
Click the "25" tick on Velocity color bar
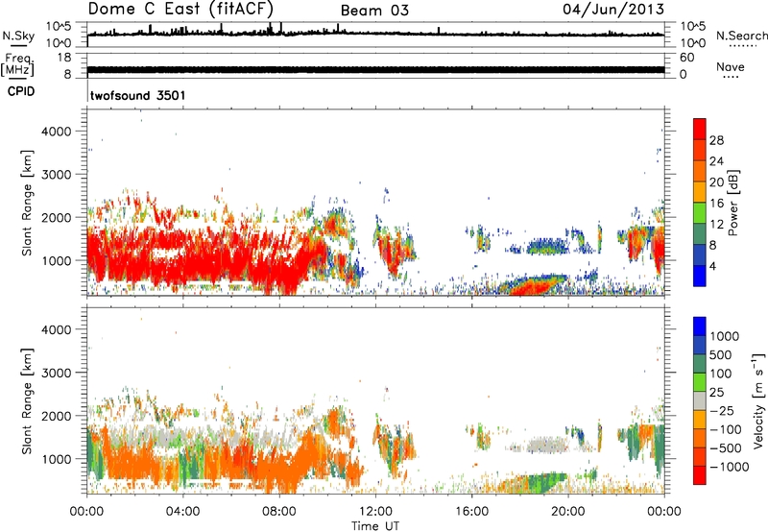coord(717,393)
